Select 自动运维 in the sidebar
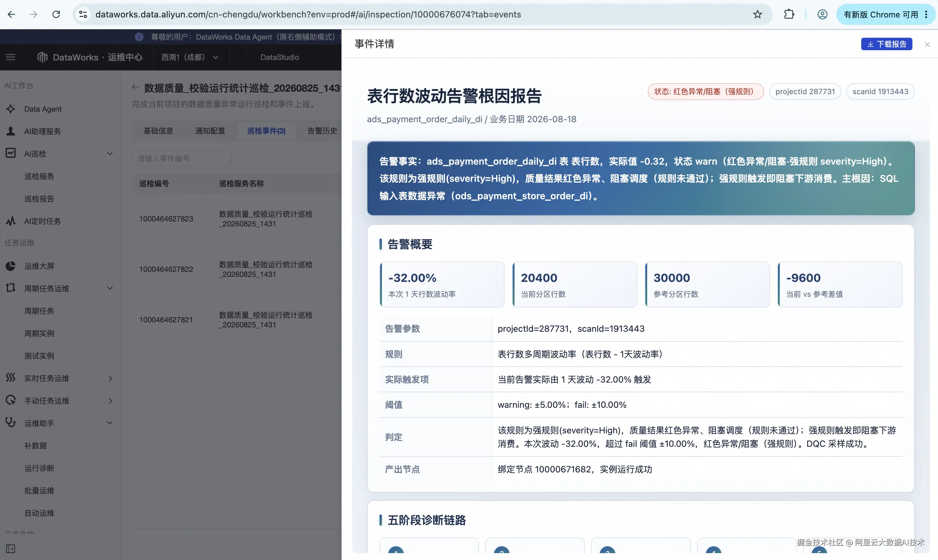 [39, 513]
